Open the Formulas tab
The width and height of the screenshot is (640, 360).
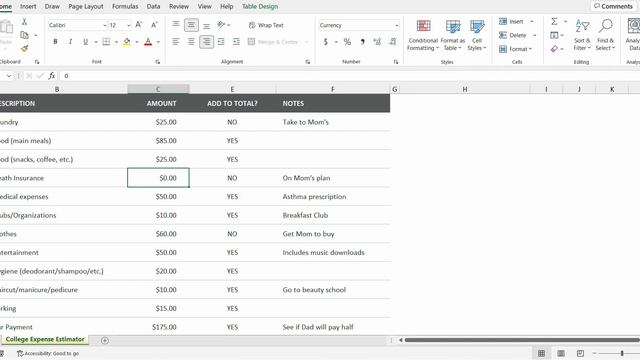point(125,7)
